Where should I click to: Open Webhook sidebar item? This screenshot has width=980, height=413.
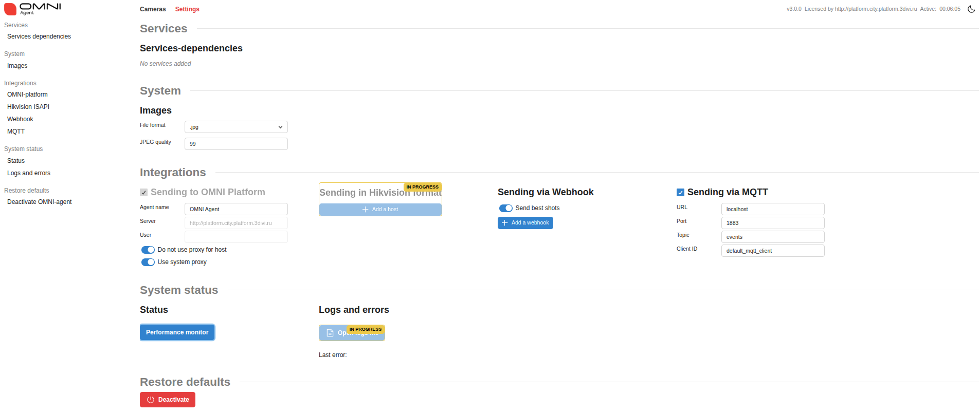click(x=20, y=119)
